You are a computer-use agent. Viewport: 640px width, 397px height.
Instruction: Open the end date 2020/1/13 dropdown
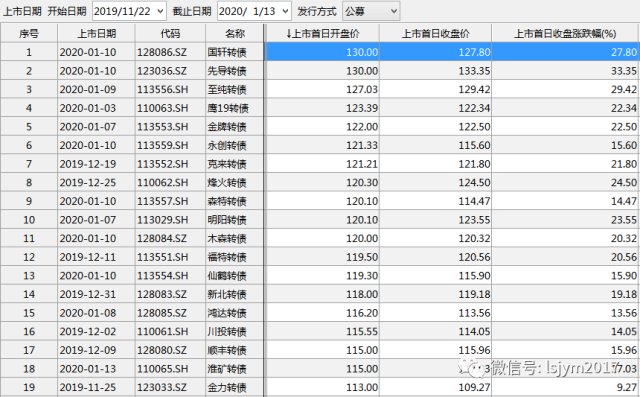285,11
